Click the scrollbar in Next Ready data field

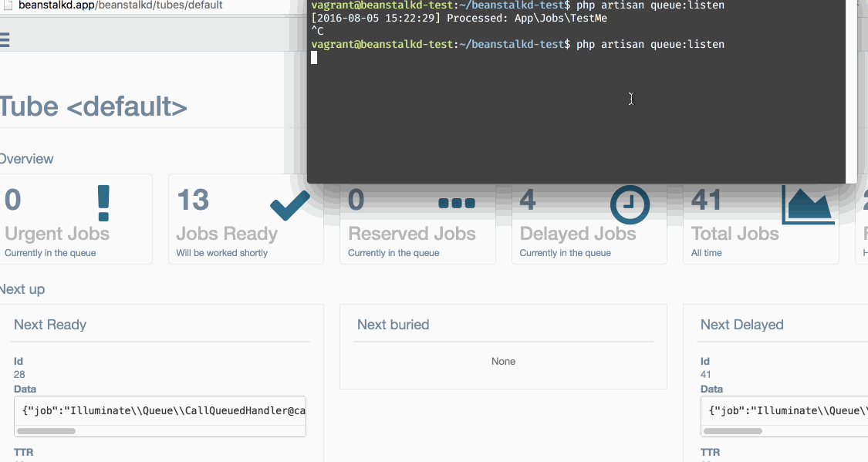pyautogui.click(x=46, y=430)
